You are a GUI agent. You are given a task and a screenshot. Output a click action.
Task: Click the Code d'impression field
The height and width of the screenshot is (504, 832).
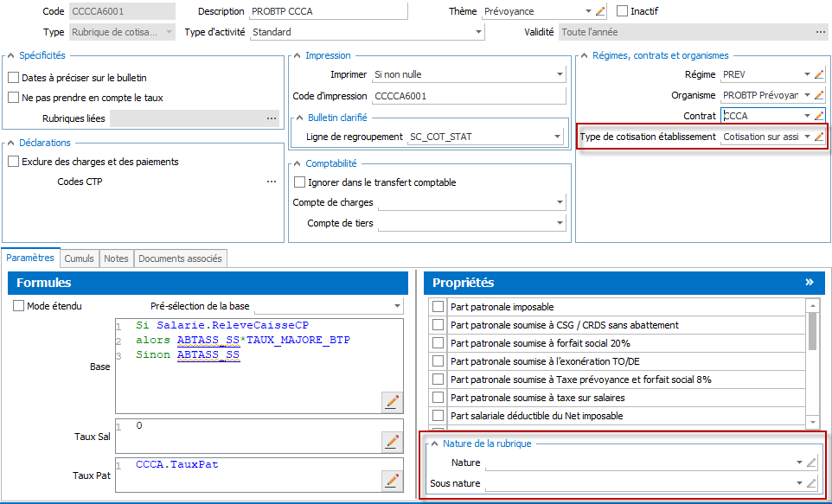pyautogui.click(x=469, y=96)
